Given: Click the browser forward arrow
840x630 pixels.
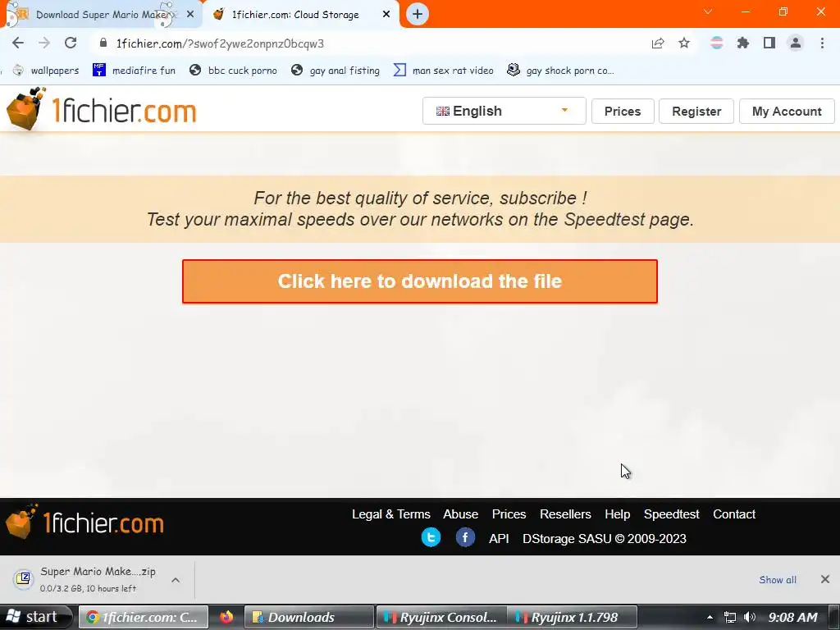Looking at the screenshot, I should pyautogui.click(x=44, y=43).
